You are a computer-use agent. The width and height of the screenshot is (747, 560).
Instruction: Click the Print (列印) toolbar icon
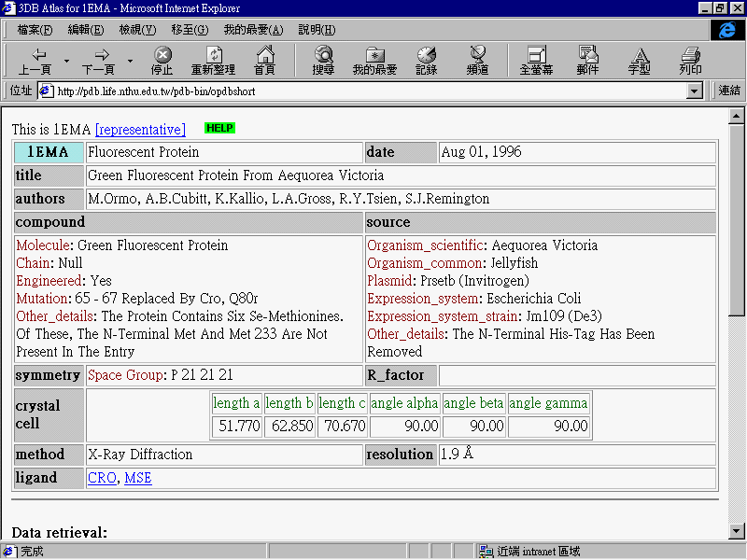coord(690,61)
